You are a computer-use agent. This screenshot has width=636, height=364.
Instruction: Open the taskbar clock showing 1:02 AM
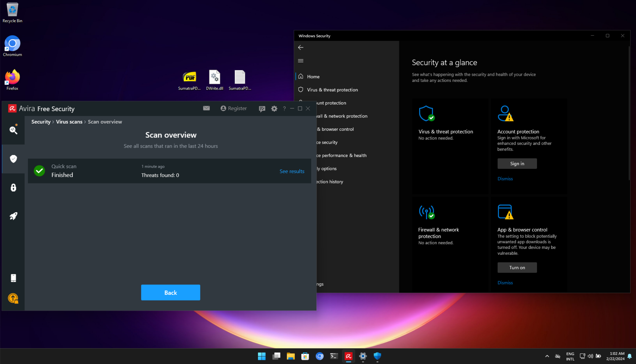pyautogui.click(x=615, y=356)
